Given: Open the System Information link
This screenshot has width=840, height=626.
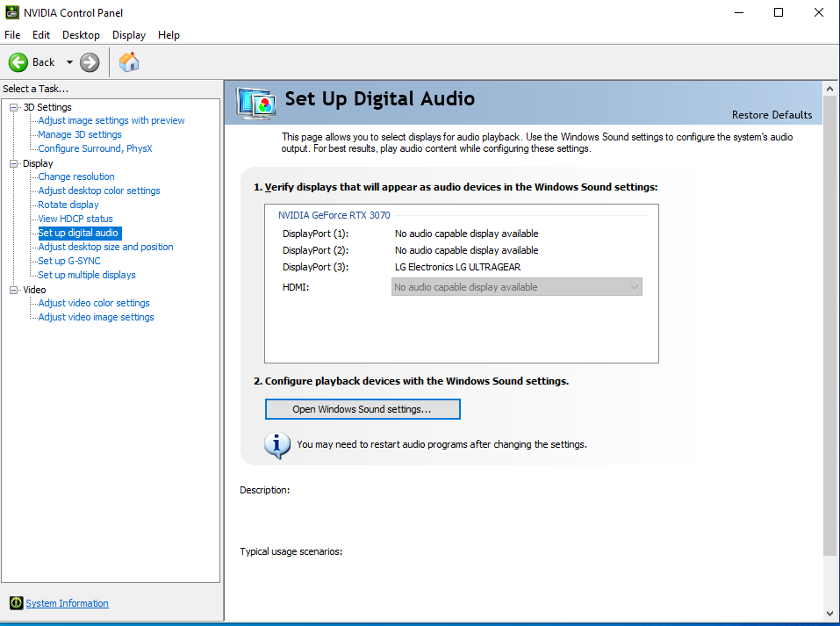Looking at the screenshot, I should [67, 603].
